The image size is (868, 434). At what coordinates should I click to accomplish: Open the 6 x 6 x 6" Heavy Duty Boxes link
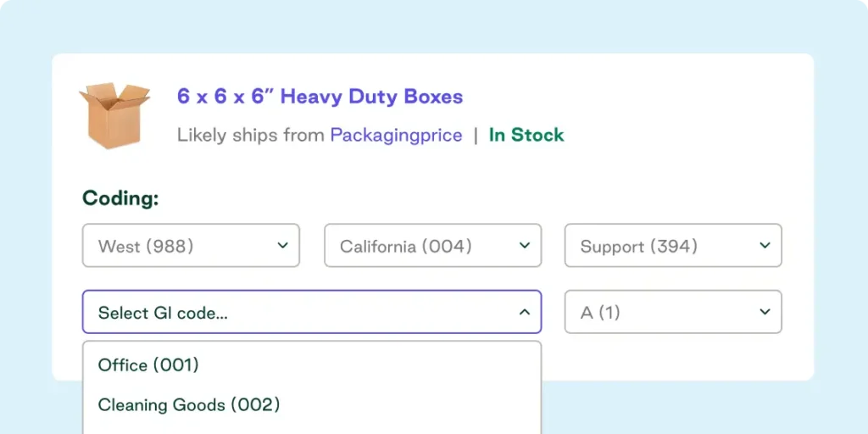tap(320, 97)
